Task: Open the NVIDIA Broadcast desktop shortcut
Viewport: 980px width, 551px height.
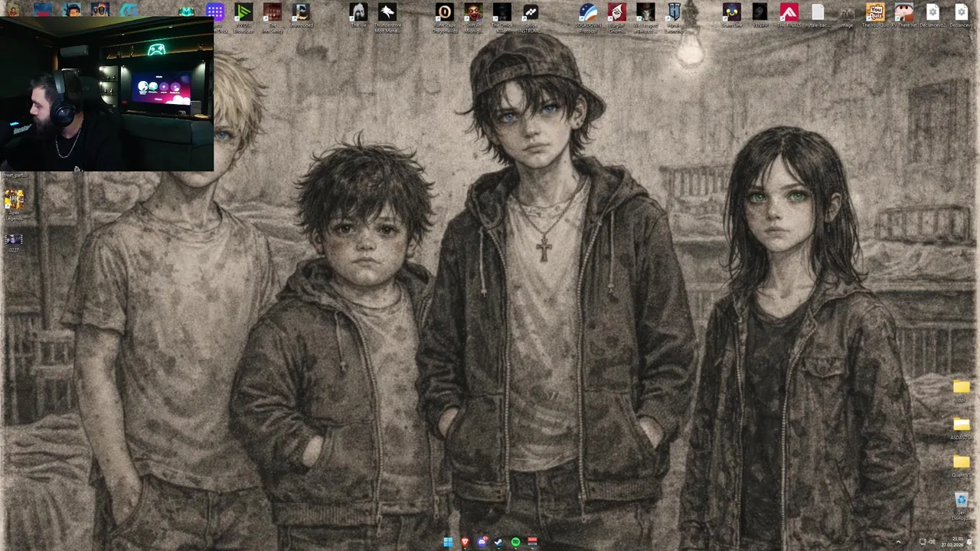Action: (x=243, y=17)
